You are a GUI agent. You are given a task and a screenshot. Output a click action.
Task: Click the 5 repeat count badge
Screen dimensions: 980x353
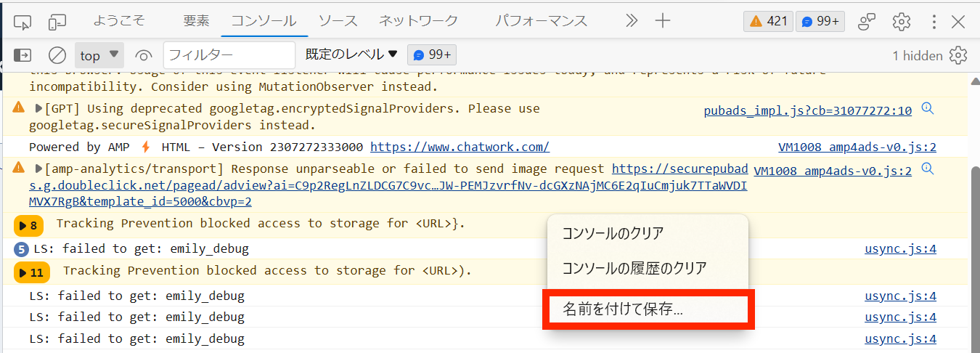coord(22,250)
